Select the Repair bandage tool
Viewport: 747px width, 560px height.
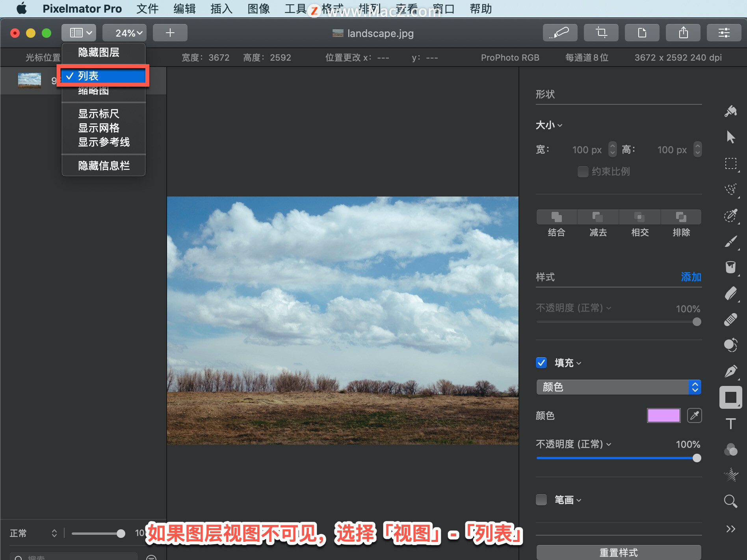[730, 319]
